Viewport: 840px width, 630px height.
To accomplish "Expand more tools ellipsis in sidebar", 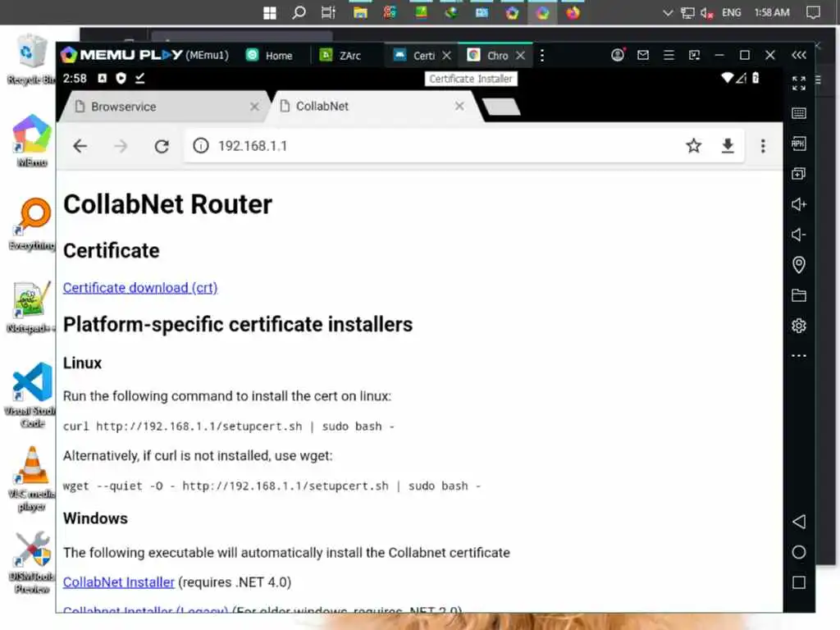I will point(799,356).
